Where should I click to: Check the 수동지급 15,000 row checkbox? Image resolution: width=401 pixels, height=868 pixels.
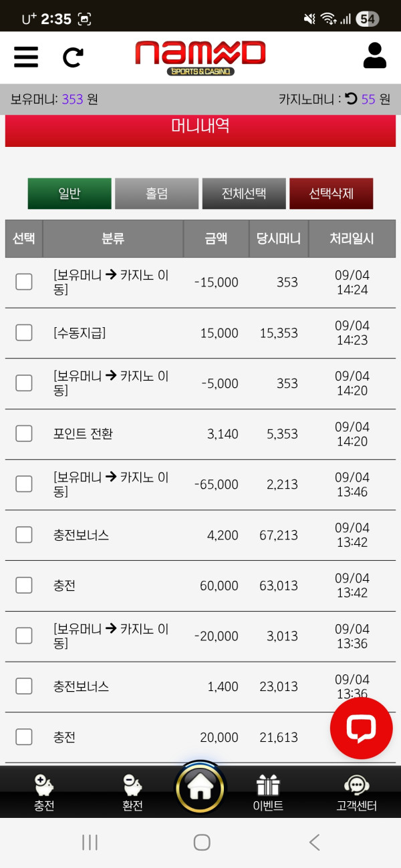[24, 333]
